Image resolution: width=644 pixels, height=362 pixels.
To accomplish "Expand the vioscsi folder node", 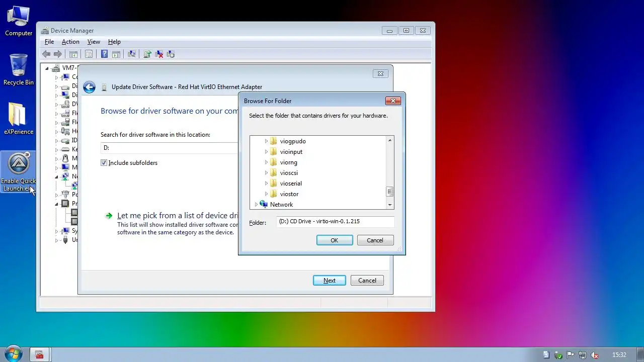I will 267,173.
